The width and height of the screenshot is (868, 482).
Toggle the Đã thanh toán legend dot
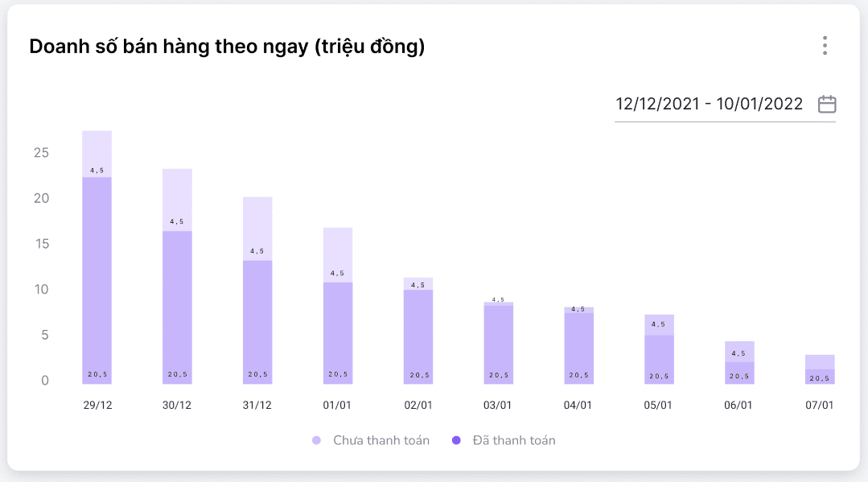point(456,440)
